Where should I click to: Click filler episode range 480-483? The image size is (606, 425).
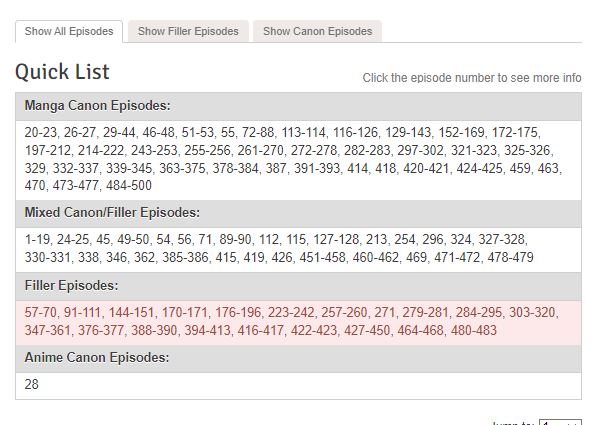[x=473, y=330]
